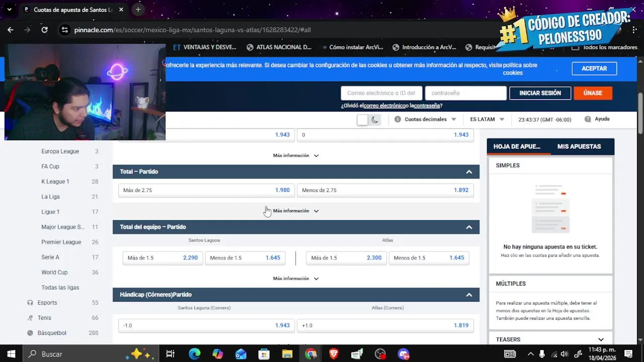Select Premier League in the sidebar
The height and width of the screenshot is (362, 644).
[x=61, y=242]
